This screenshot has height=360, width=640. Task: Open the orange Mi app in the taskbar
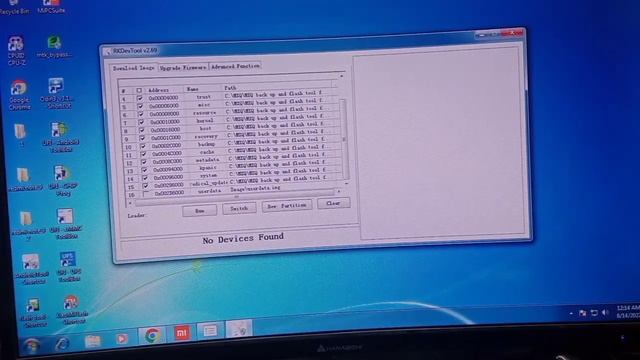(182, 333)
